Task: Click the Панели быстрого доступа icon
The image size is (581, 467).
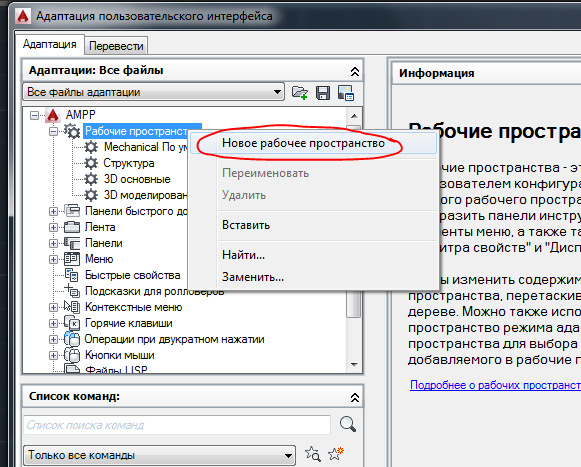Action: [72, 211]
